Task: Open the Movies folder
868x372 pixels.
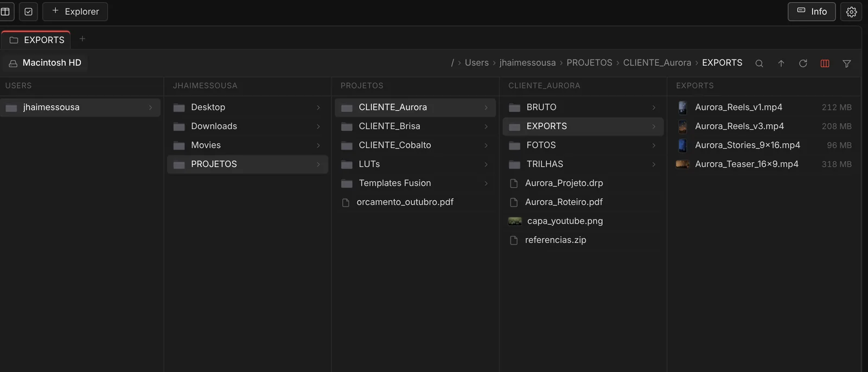Action: coord(247,145)
